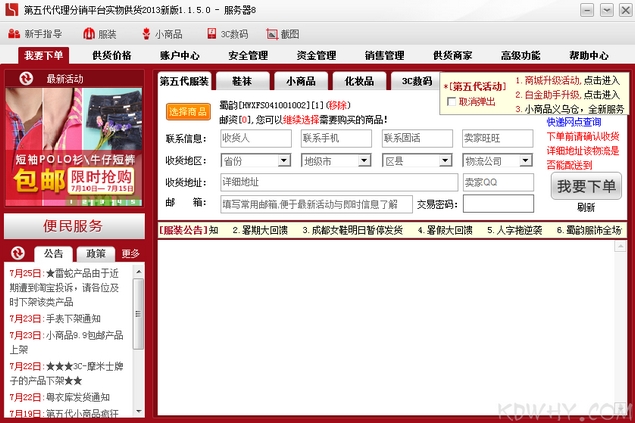Click the 刷新 refresh link

click(x=586, y=208)
